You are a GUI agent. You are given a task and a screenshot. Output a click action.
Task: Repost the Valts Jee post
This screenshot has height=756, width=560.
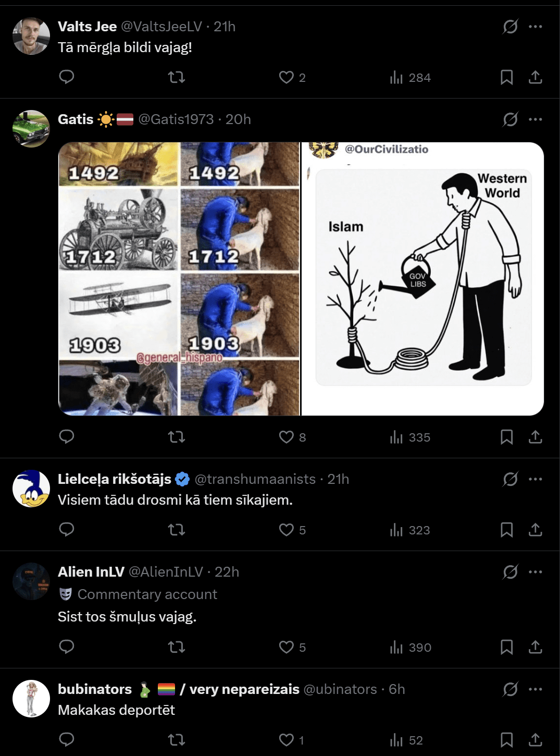177,78
